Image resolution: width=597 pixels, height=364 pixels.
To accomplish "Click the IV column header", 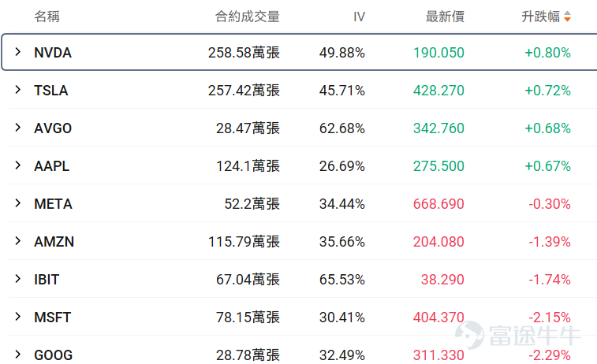I will [359, 17].
